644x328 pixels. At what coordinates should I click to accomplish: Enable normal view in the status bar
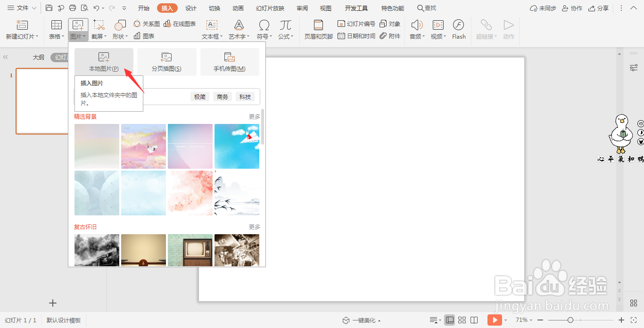[449, 320]
